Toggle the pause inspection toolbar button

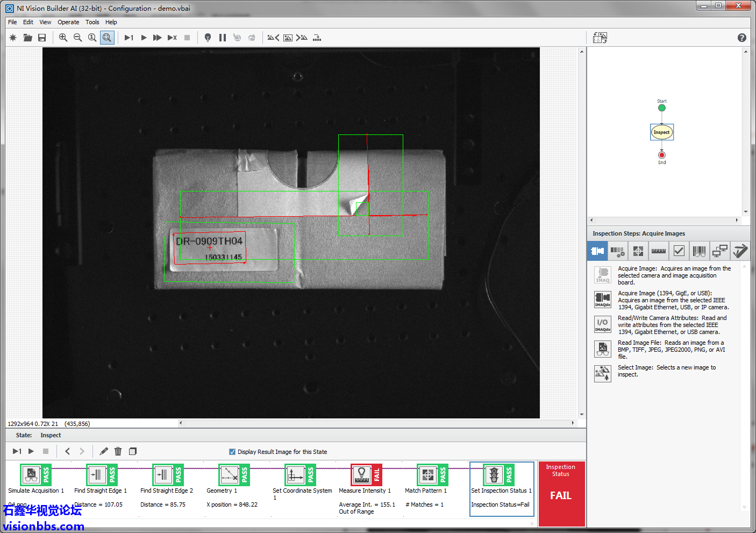(x=223, y=38)
